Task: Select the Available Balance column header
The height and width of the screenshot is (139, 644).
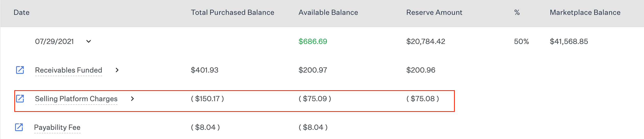Action: click(x=328, y=12)
